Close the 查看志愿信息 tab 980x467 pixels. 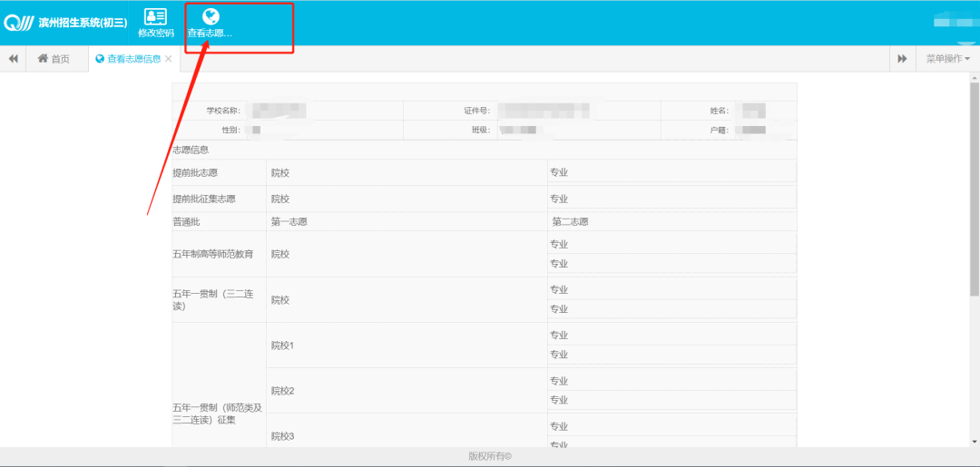169,59
